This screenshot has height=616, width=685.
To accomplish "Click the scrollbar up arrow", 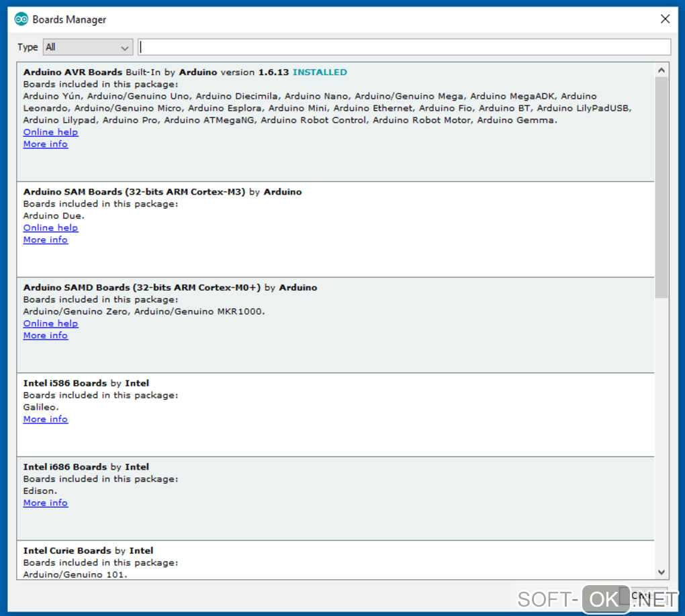I will tap(661, 70).
